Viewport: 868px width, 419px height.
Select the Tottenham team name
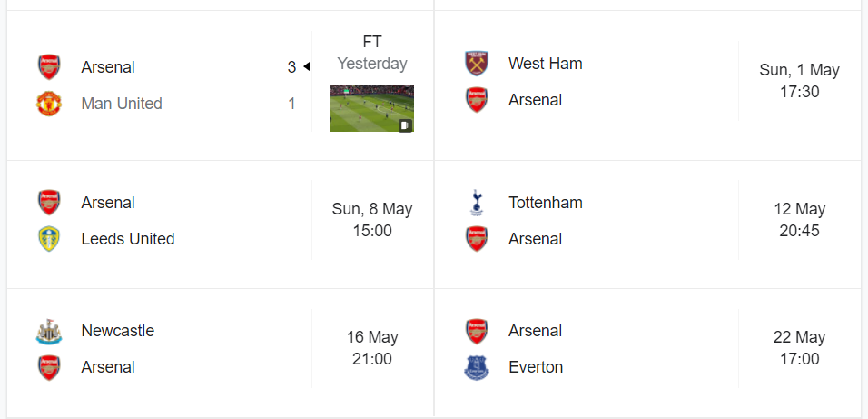545,203
